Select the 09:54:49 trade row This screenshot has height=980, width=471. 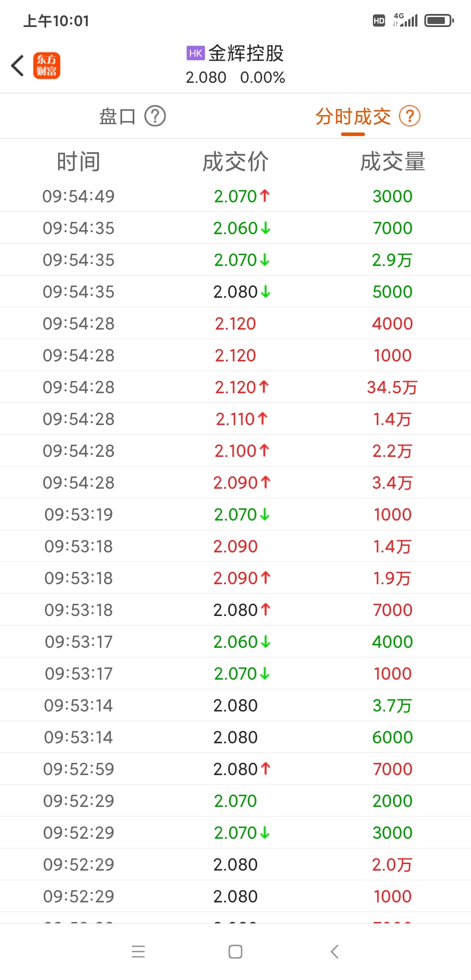235,196
